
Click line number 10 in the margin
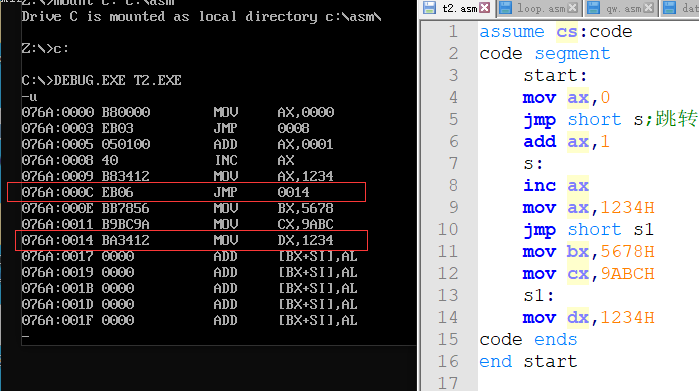tap(448, 230)
